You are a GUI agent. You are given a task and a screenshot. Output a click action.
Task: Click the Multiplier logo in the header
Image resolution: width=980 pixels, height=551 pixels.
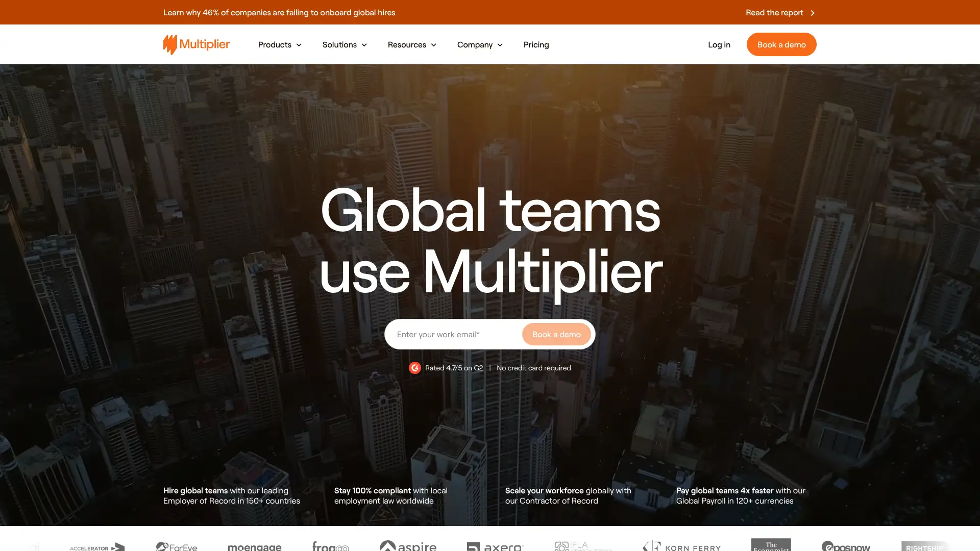pyautogui.click(x=197, y=44)
